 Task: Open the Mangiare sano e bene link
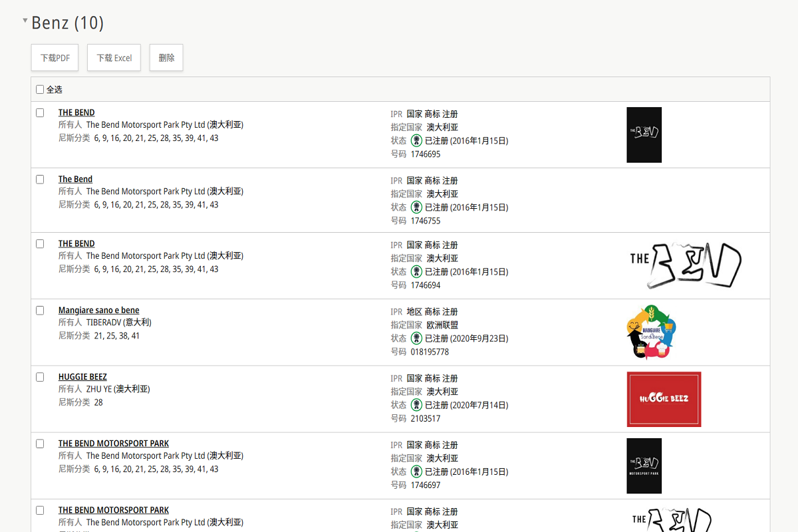click(x=98, y=310)
